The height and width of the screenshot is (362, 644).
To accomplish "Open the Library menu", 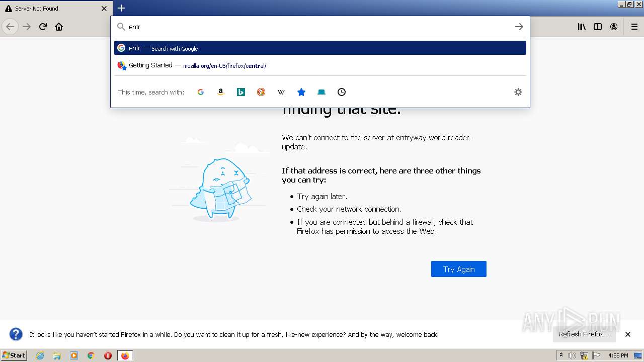I will 582,27.
